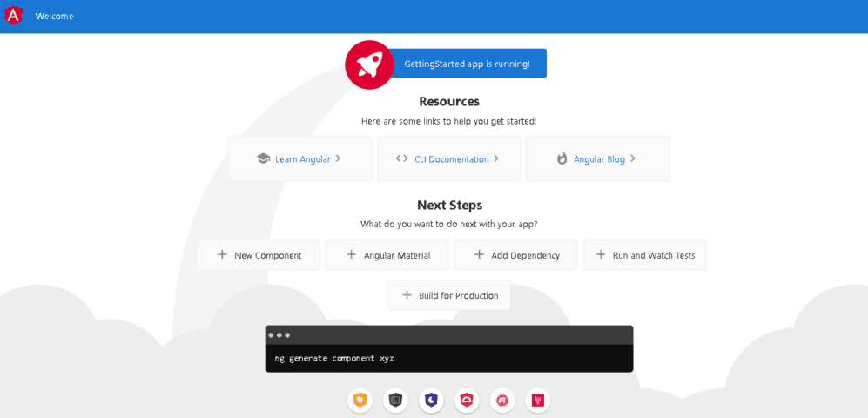Click the chevron after Learn Angular

tap(338, 158)
